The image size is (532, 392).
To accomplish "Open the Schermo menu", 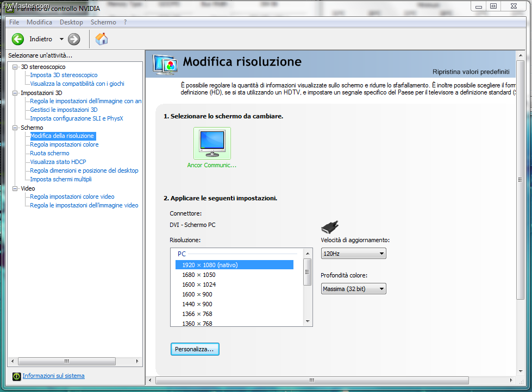I will pos(103,22).
